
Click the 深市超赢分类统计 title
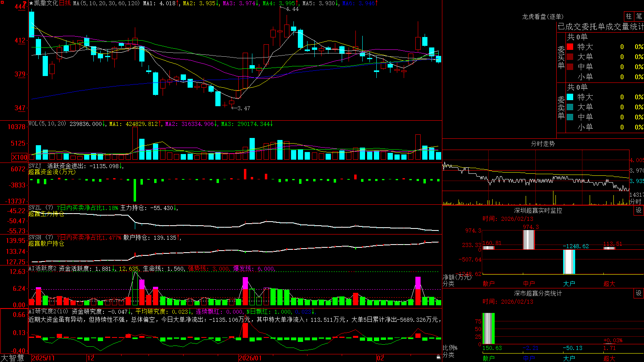point(538,293)
